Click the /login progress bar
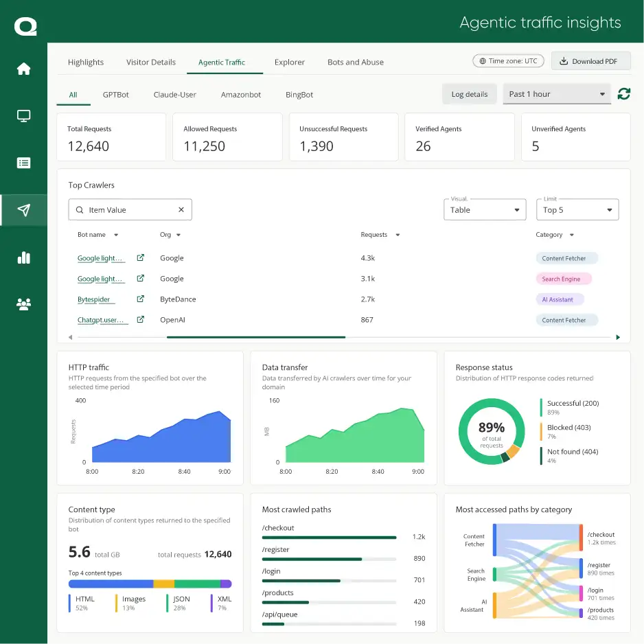Screen dimensions: 644x644 329,581
